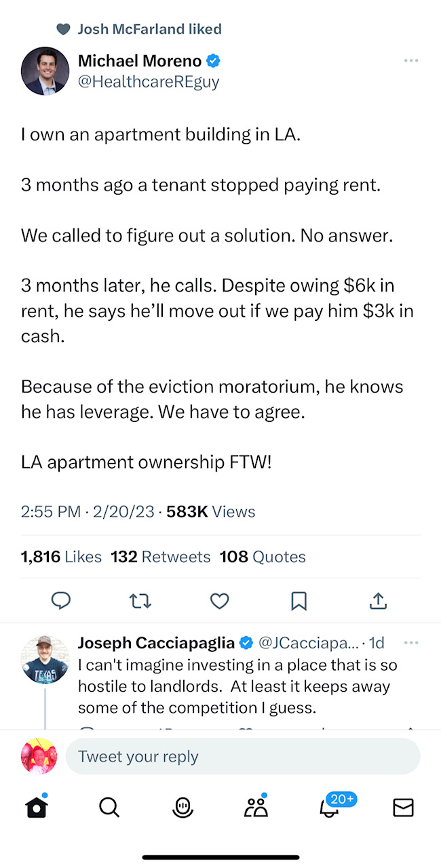Open Search tab with magnifier icon
Viewport: 441px width, 868px height.
[x=109, y=807]
